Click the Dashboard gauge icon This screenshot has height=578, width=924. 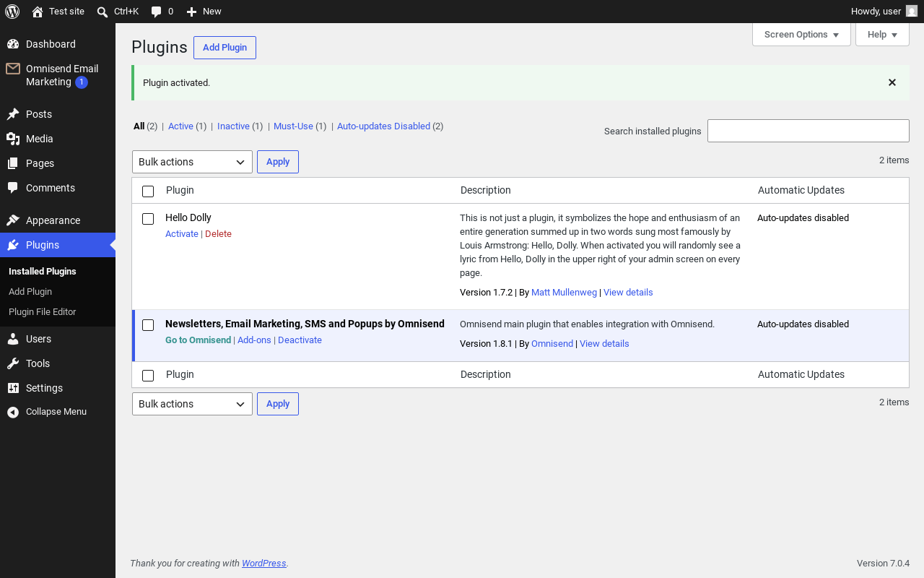coord(13,44)
